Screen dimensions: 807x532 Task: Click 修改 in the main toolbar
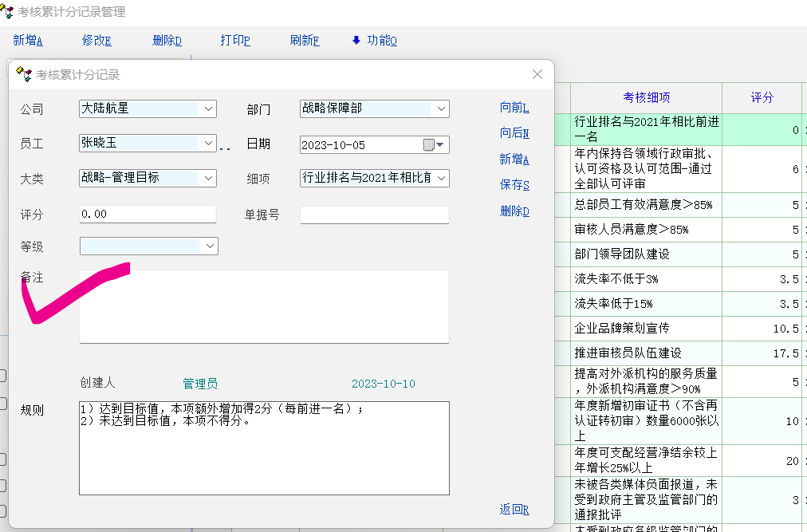(96, 41)
